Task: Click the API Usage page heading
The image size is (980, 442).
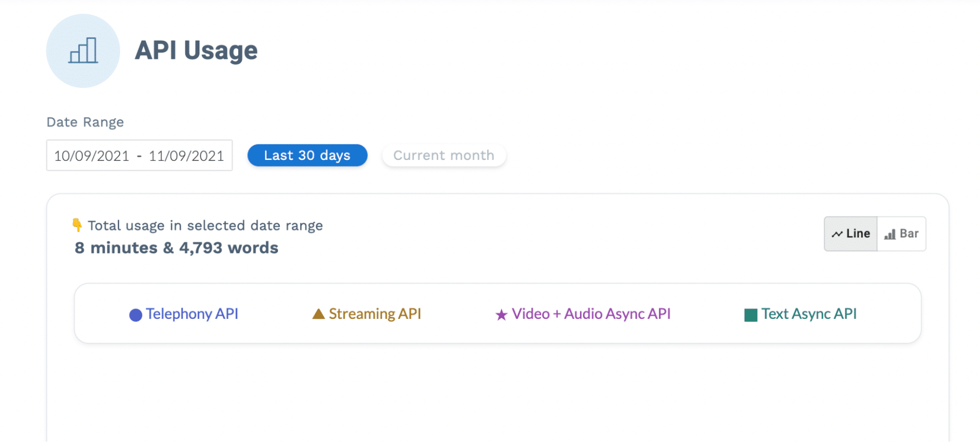Action: tap(196, 51)
